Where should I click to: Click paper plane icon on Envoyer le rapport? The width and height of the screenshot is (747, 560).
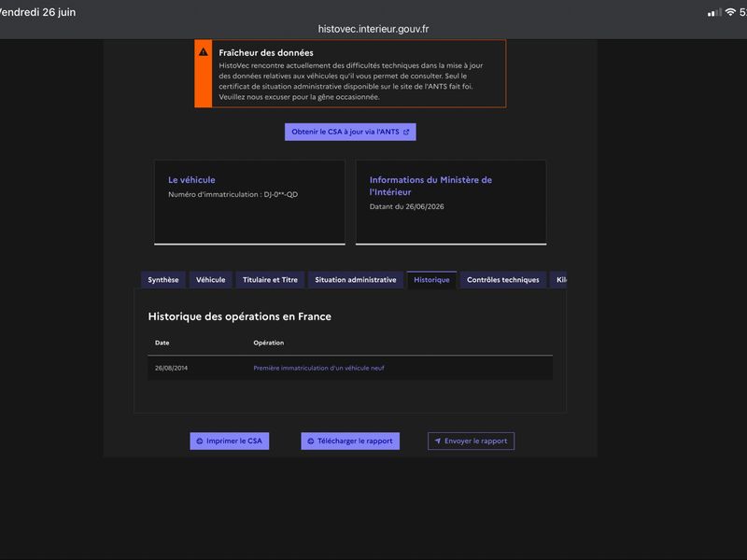pyautogui.click(x=437, y=441)
